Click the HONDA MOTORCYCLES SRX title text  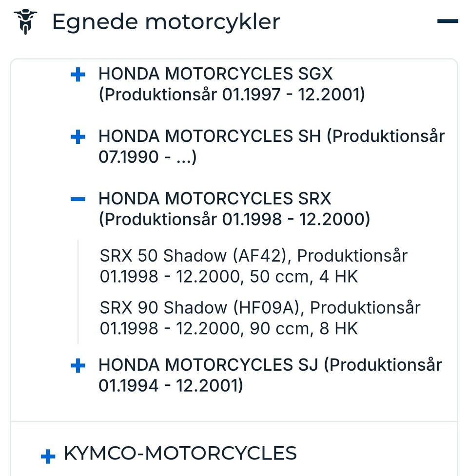point(214,198)
